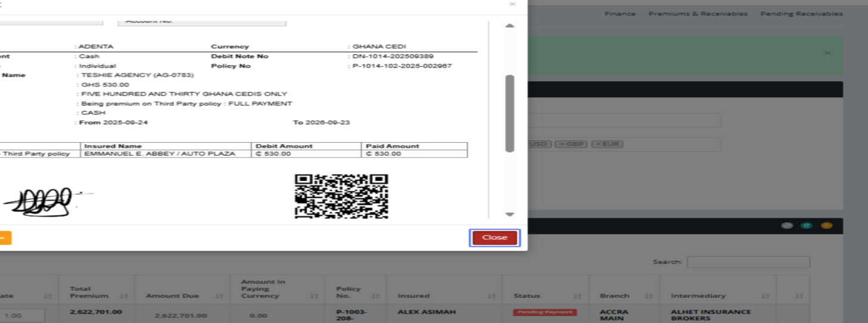Image resolution: width=868 pixels, height=323 pixels.
Task: Click the teal circle icon in the panel header
Action: click(807, 226)
